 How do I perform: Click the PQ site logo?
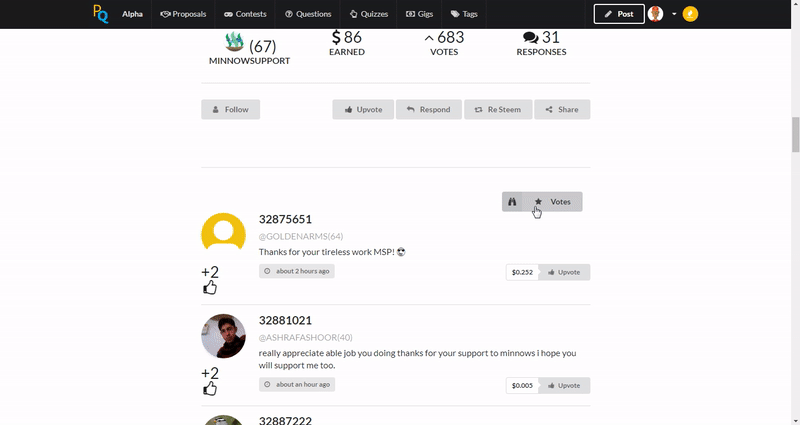[101, 14]
